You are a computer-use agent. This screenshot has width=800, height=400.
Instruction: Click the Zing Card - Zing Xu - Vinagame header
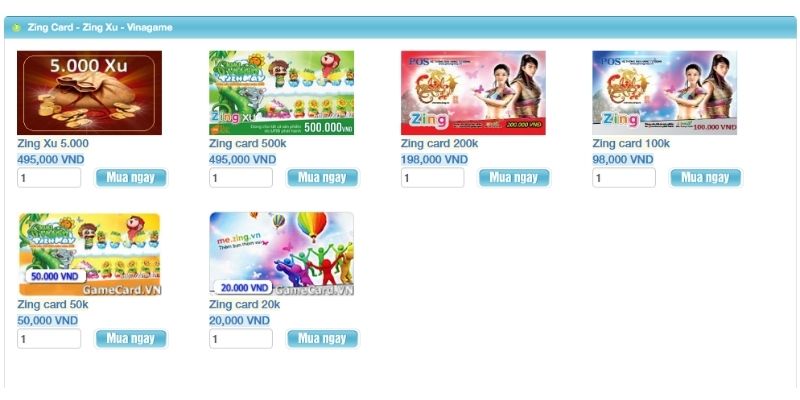click(100, 28)
